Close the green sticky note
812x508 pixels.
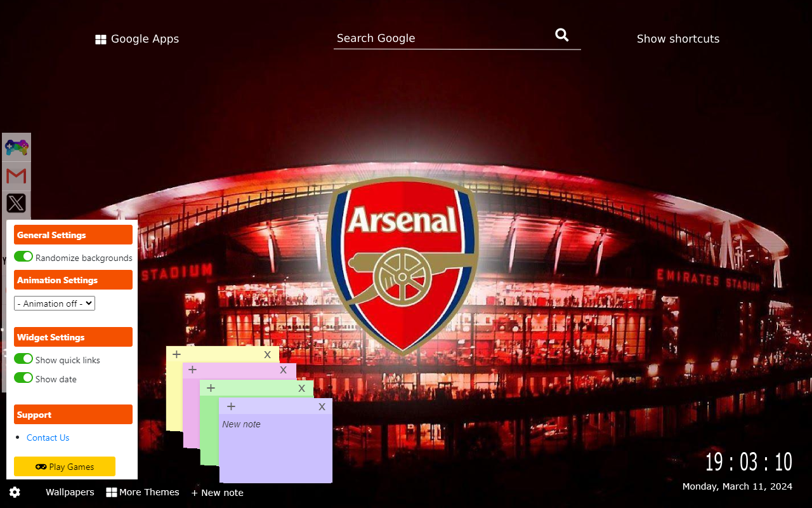(x=302, y=388)
